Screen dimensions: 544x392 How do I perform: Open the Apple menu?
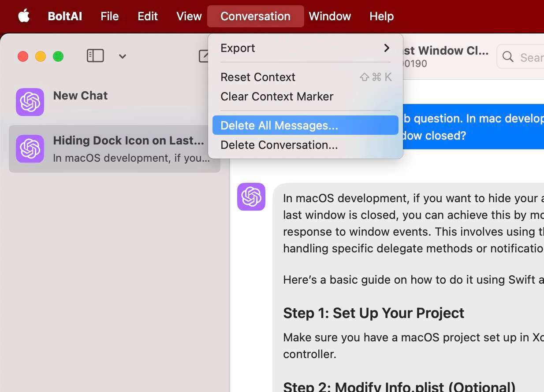click(24, 16)
